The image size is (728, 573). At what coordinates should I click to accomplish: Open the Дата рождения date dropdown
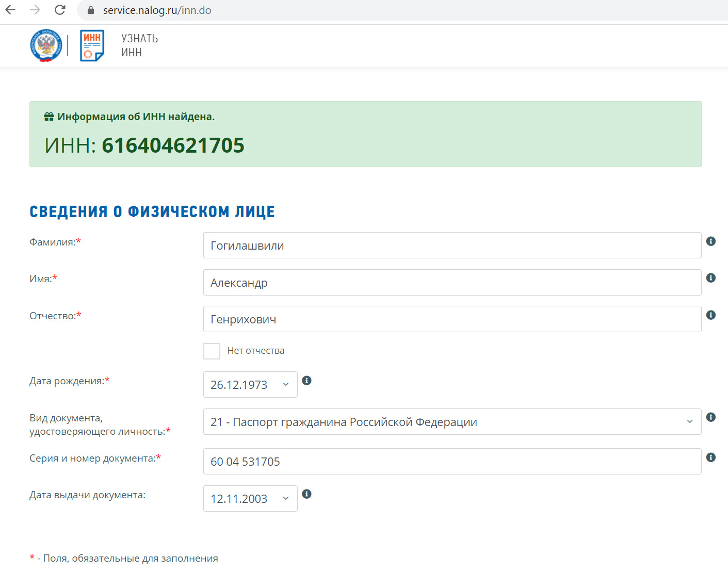coord(250,385)
